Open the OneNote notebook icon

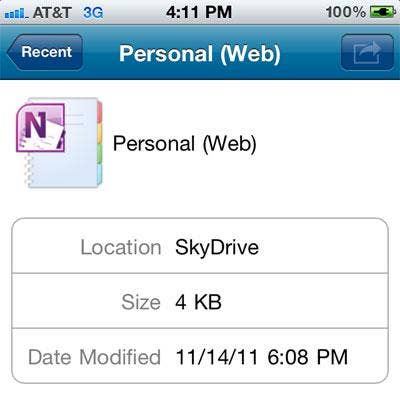[x=59, y=143]
